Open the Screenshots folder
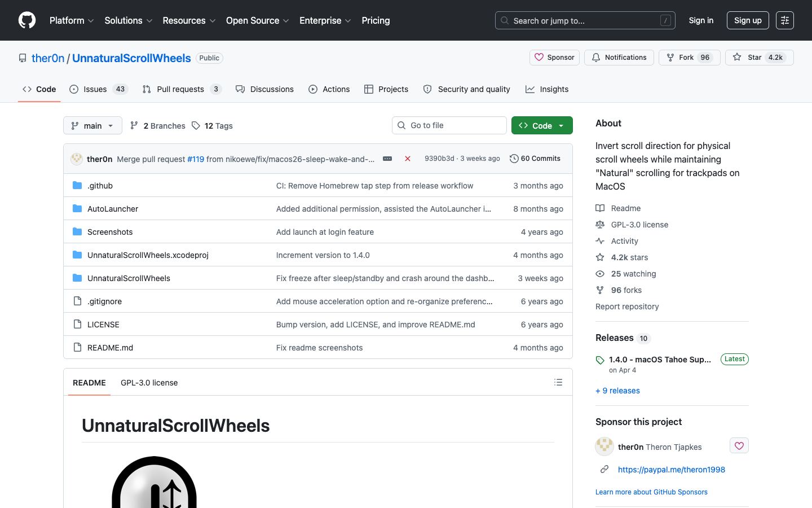812x508 pixels. pyautogui.click(x=110, y=232)
